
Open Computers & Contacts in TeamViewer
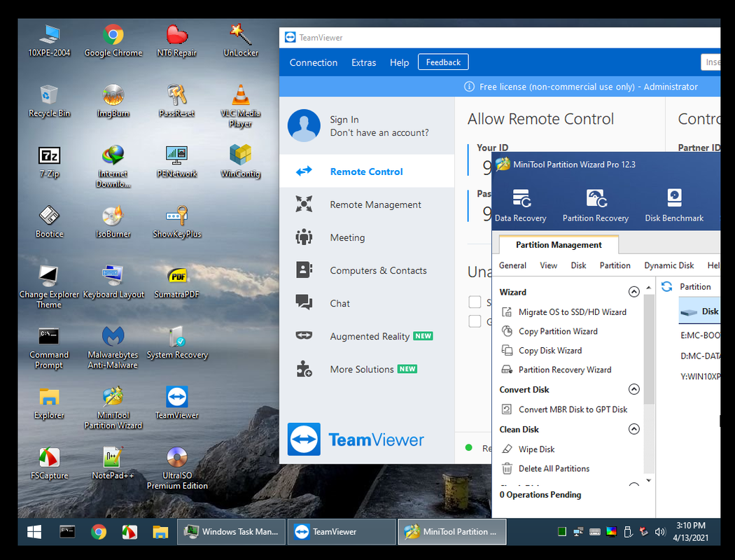(x=367, y=270)
